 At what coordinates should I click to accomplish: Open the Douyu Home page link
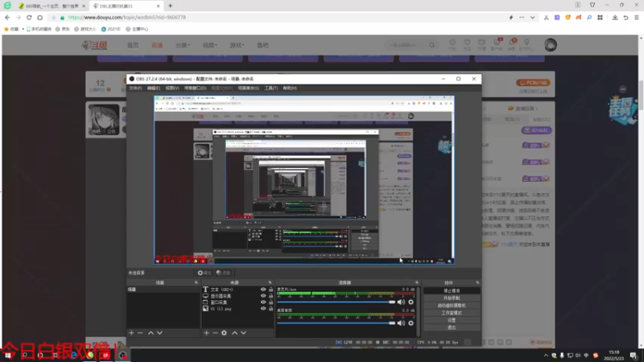133,45
